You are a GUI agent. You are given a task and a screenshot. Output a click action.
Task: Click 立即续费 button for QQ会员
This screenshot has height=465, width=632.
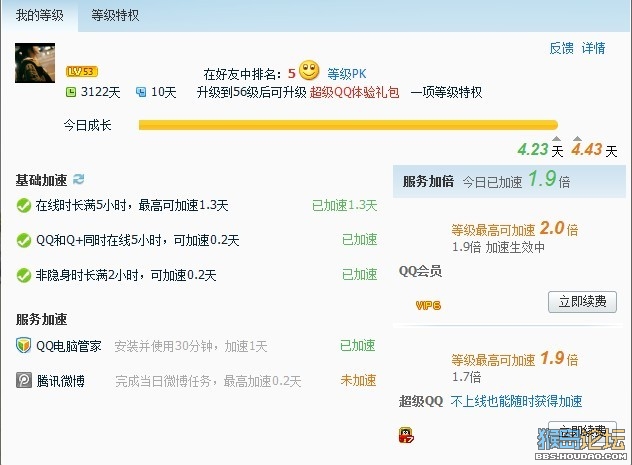coord(582,301)
